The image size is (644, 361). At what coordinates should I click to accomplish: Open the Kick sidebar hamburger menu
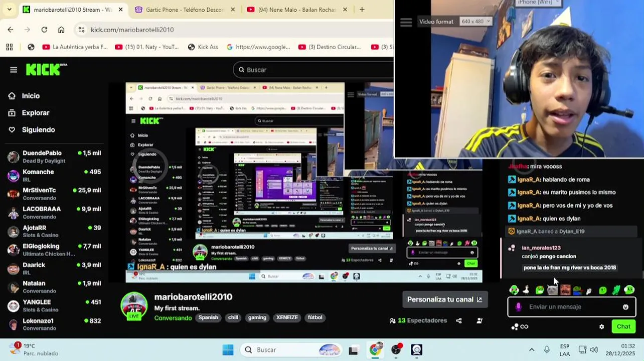(x=14, y=70)
